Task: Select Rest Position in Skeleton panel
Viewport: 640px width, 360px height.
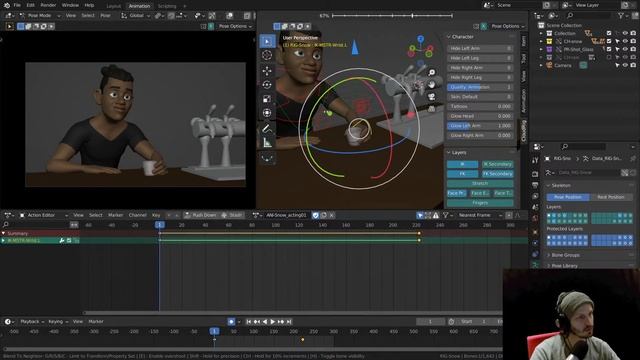Action: click(611, 197)
